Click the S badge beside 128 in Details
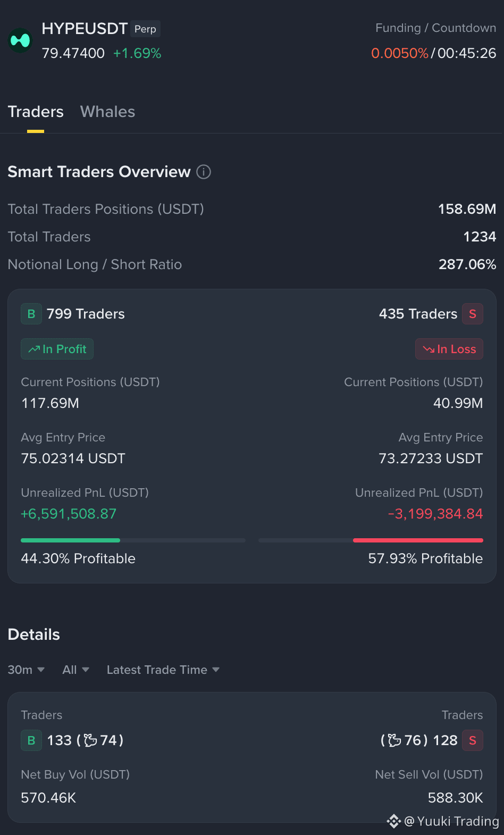Image resolution: width=504 pixels, height=835 pixels. pos(473,740)
